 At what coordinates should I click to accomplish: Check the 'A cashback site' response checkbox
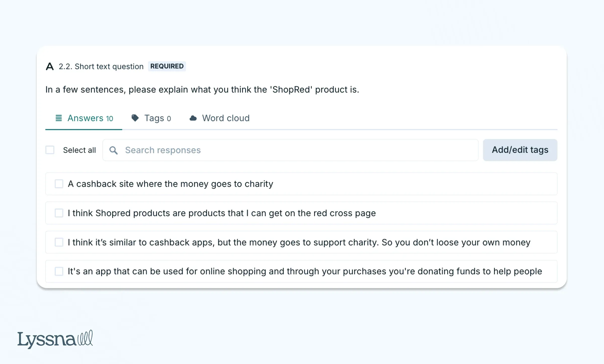(x=59, y=184)
